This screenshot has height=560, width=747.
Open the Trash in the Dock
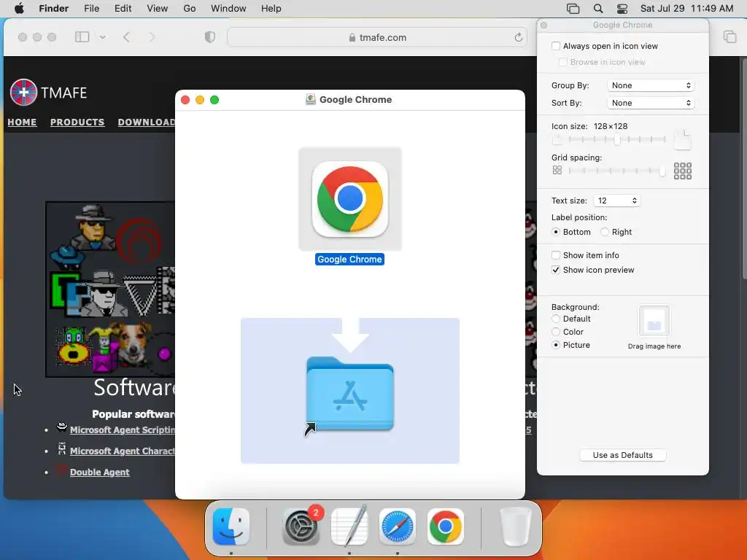[516, 526]
